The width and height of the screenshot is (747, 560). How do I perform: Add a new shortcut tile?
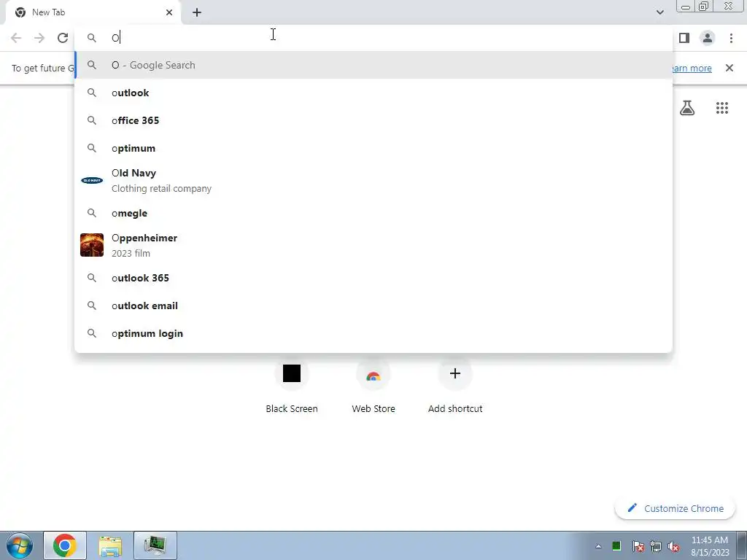455,386
